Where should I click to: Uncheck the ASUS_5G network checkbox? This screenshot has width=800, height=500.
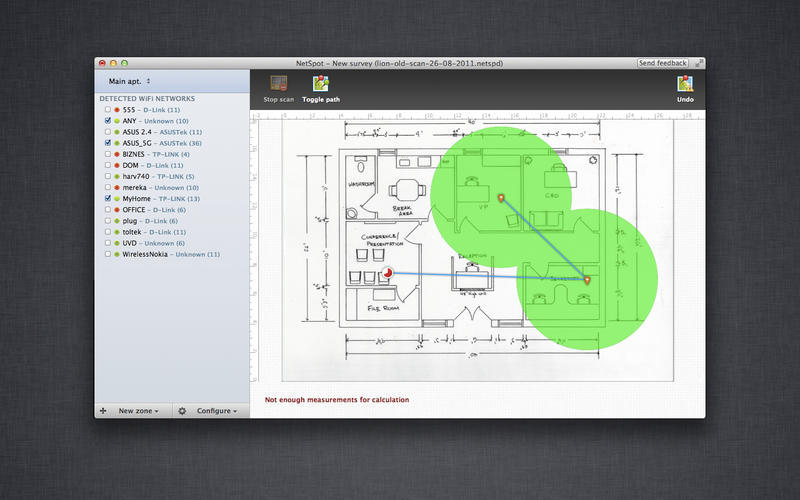pyautogui.click(x=109, y=144)
